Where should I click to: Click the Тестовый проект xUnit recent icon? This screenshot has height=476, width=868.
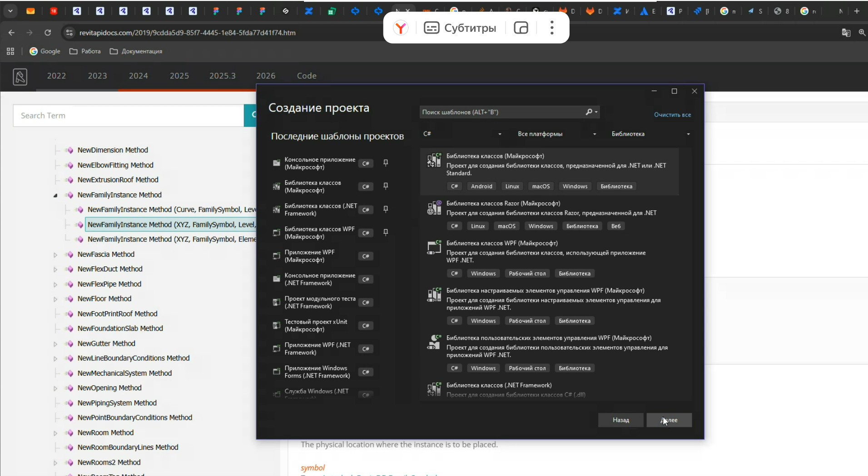click(x=276, y=325)
